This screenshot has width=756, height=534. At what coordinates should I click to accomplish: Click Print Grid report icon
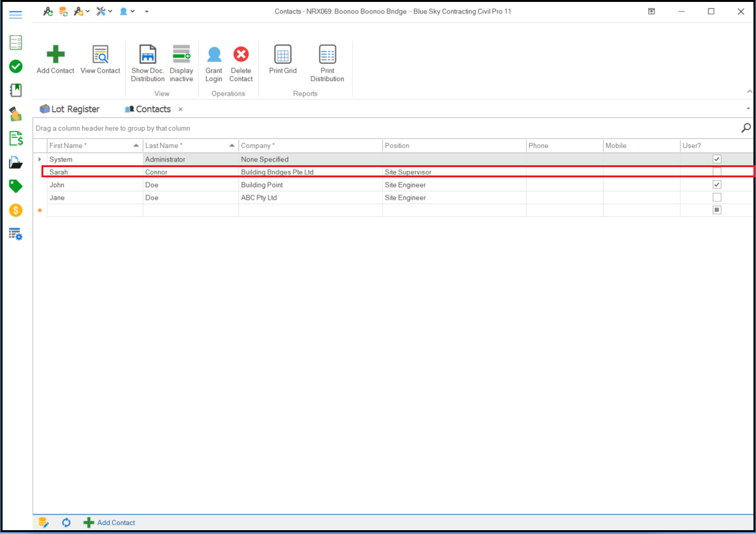282,55
